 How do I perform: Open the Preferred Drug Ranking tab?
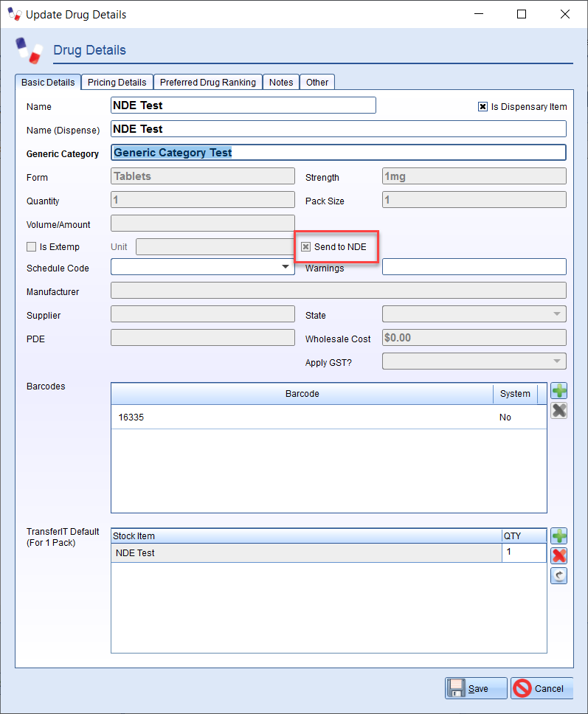pyautogui.click(x=208, y=83)
